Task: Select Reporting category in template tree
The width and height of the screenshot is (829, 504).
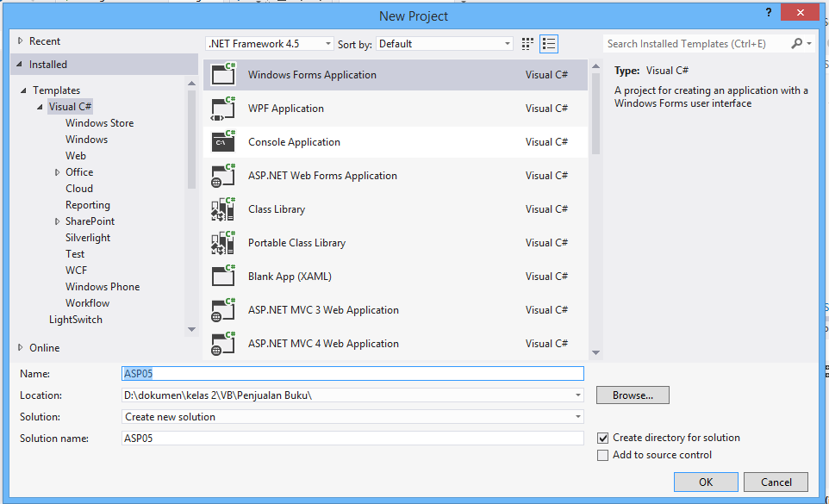Action: point(88,205)
